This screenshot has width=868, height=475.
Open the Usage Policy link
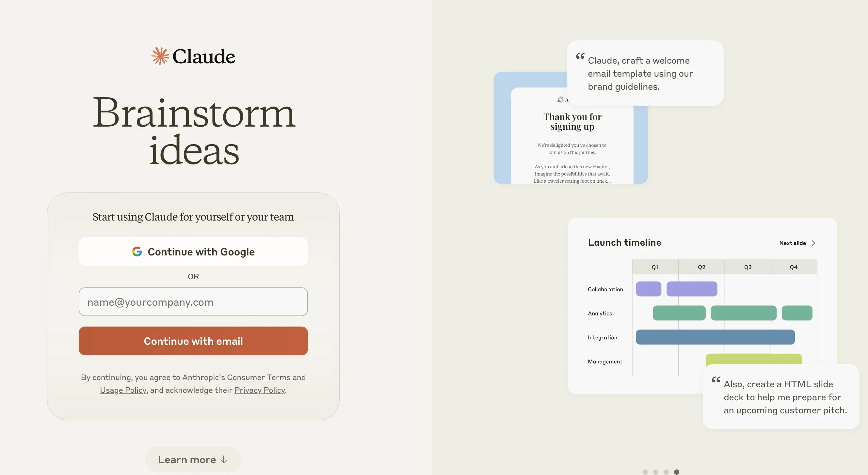click(123, 390)
